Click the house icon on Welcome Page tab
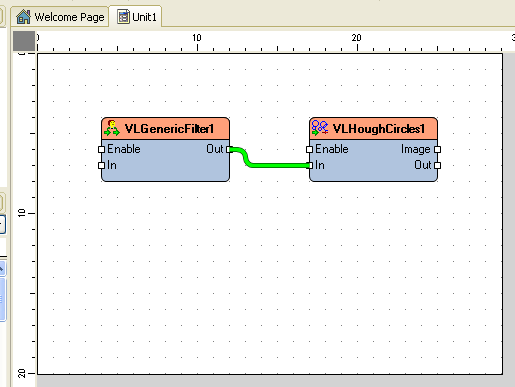The height and width of the screenshot is (387, 515). click(x=23, y=17)
